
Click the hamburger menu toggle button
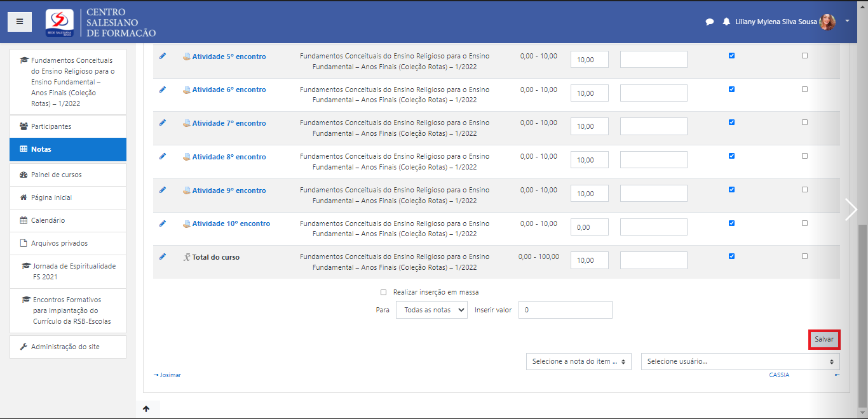[x=20, y=22]
